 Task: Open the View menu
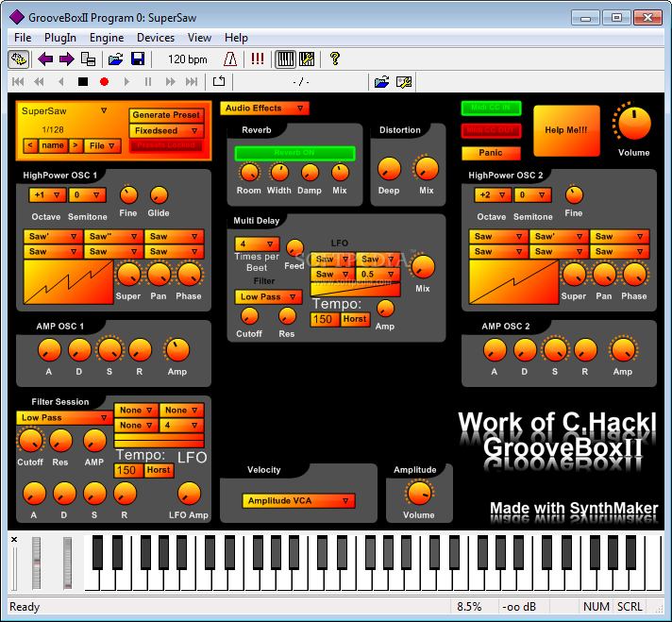coord(199,38)
